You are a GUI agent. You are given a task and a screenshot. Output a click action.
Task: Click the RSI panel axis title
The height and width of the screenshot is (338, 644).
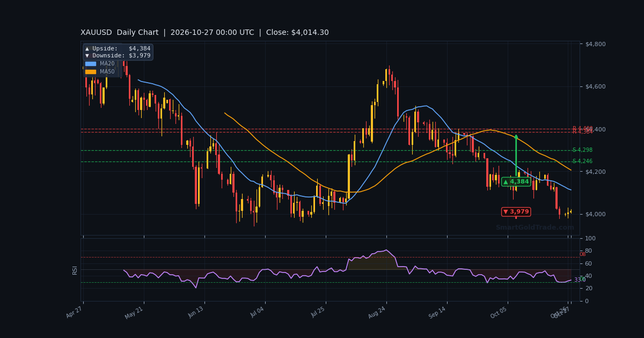pos(76,270)
